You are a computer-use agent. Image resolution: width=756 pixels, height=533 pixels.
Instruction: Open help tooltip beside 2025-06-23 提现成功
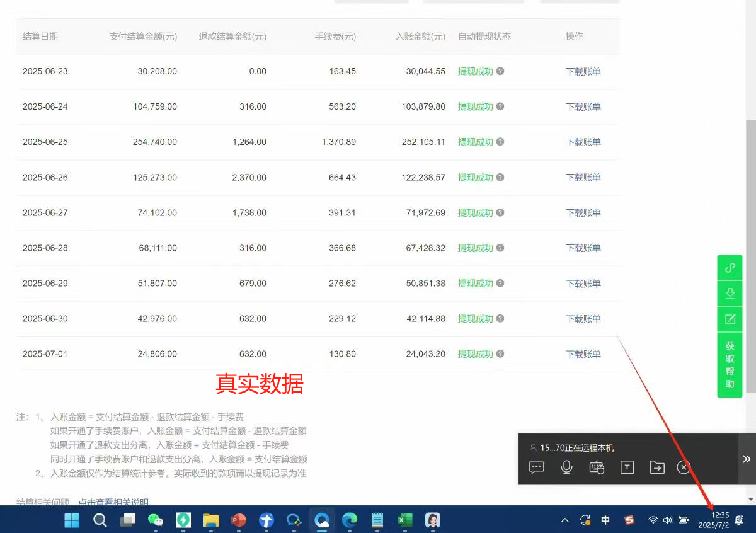pyautogui.click(x=500, y=71)
